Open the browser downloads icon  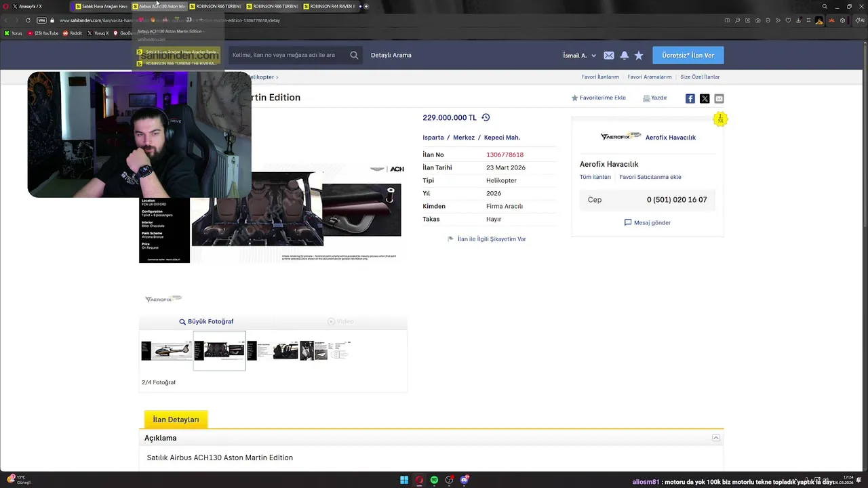(x=798, y=20)
